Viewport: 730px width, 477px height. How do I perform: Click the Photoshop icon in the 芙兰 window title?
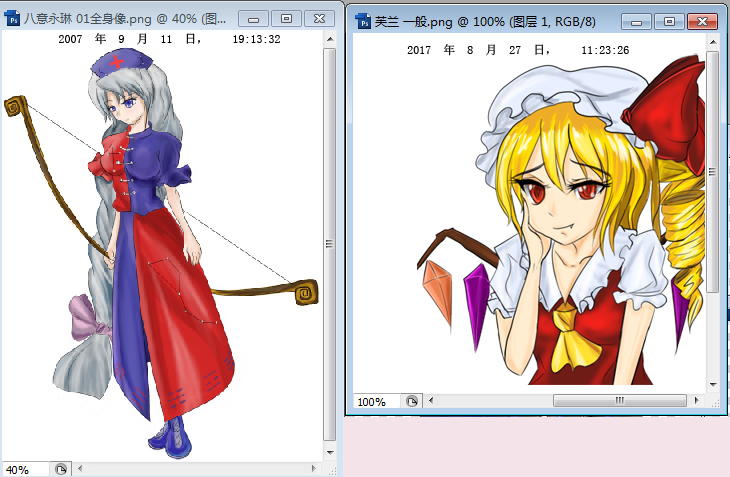tap(363, 21)
